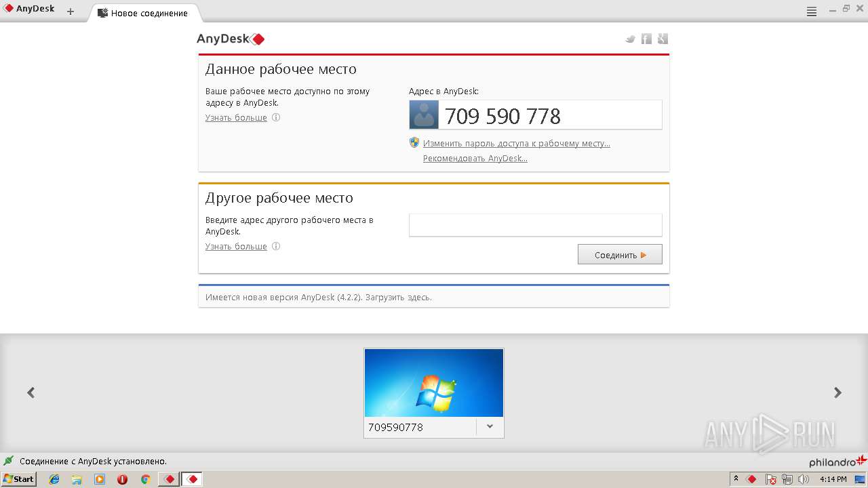This screenshot has height=488, width=868.
Task: Open Узнать больше link under Данное рабочее место
Action: (x=236, y=118)
